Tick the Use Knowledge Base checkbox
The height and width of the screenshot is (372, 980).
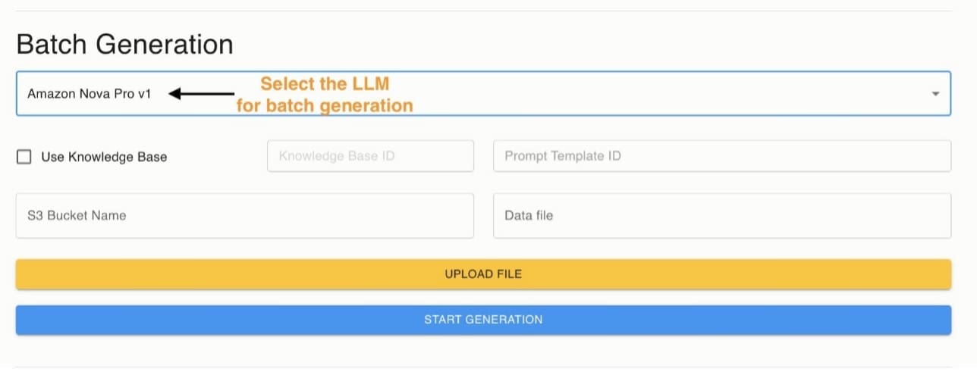[x=24, y=157]
